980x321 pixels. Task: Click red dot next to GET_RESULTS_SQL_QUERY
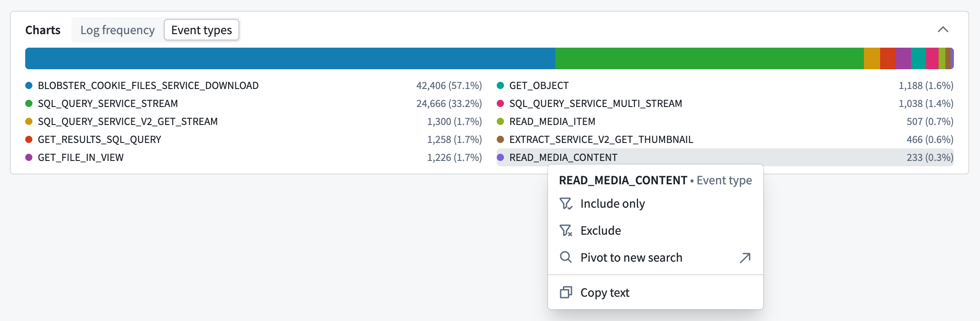coord(29,139)
